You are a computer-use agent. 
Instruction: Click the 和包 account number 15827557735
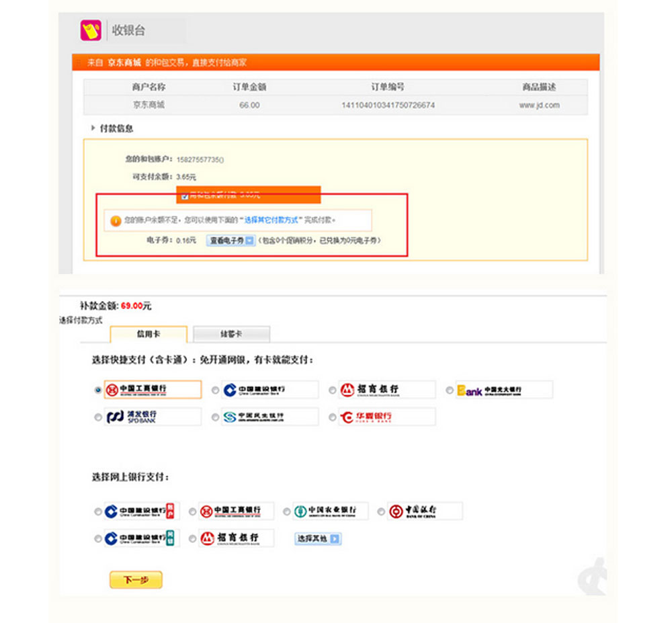tap(200, 160)
